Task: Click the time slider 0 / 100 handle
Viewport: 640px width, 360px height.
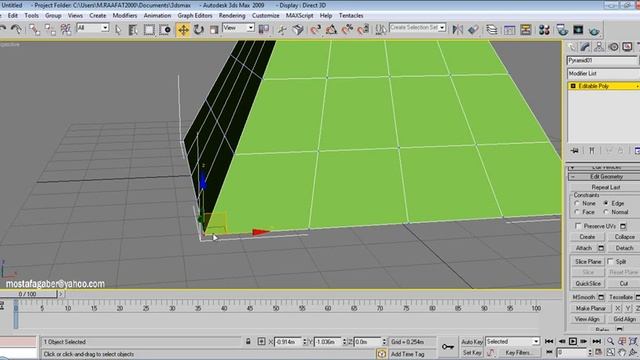Action: click(x=28, y=294)
